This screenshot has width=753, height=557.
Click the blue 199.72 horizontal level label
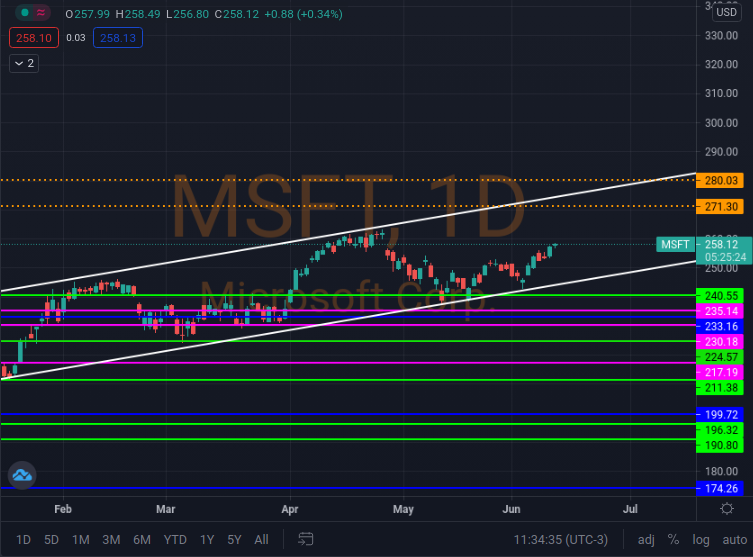(x=720, y=414)
